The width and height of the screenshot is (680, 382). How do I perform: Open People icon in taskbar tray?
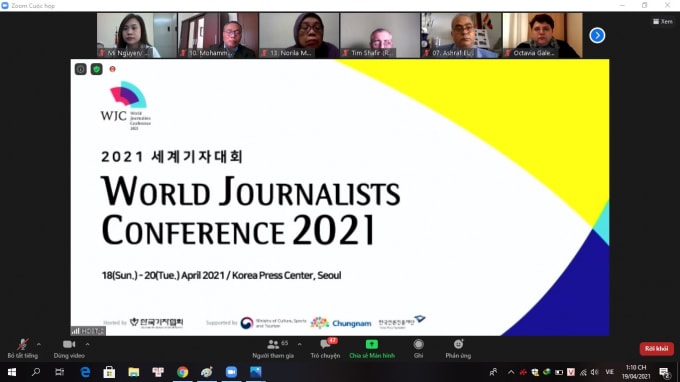[x=493, y=372]
